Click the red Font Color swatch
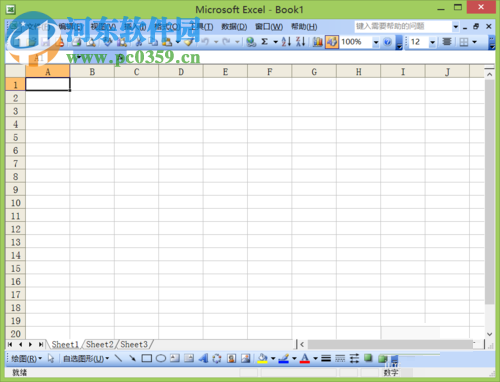500x382 pixels. tap(305, 358)
